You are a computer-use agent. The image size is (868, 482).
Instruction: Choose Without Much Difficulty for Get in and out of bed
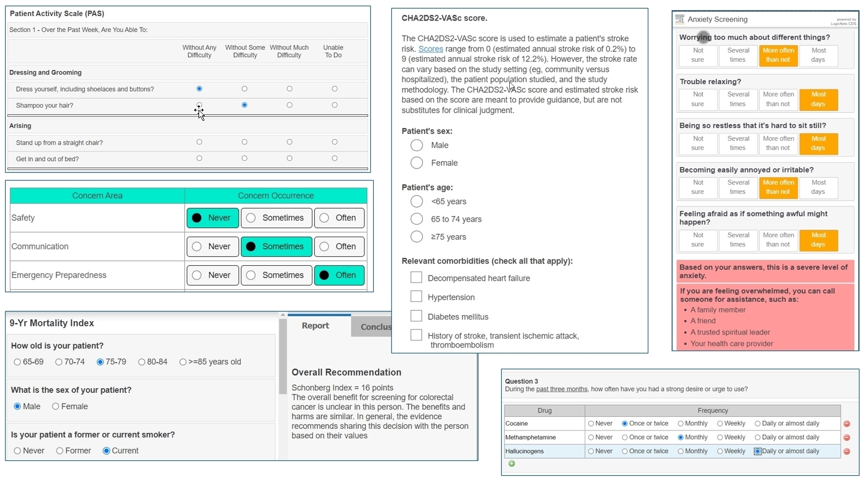coord(290,158)
